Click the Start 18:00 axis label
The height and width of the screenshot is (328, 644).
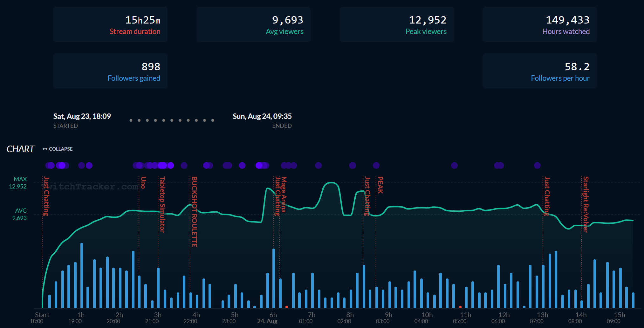tap(39, 318)
